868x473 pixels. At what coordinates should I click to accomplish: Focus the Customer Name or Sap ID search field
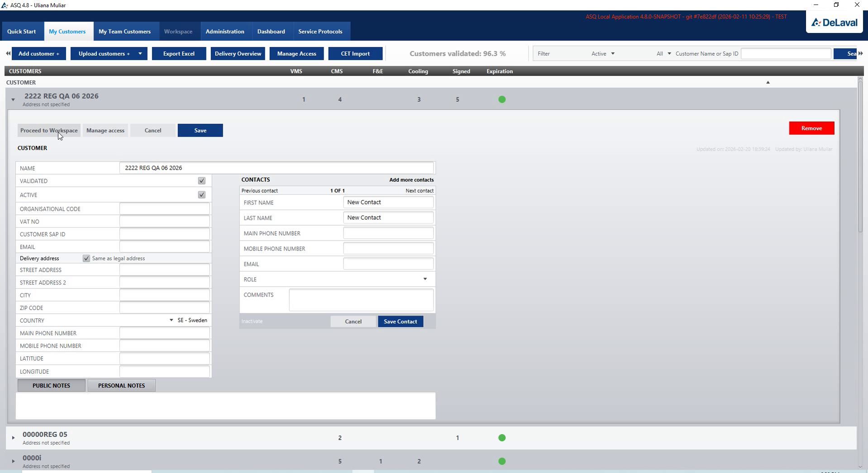click(786, 53)
